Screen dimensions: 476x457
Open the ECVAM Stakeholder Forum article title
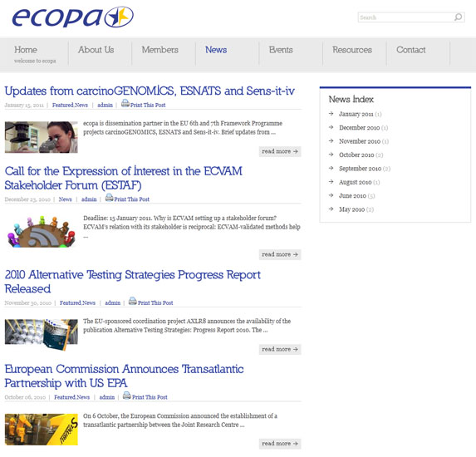124,179
